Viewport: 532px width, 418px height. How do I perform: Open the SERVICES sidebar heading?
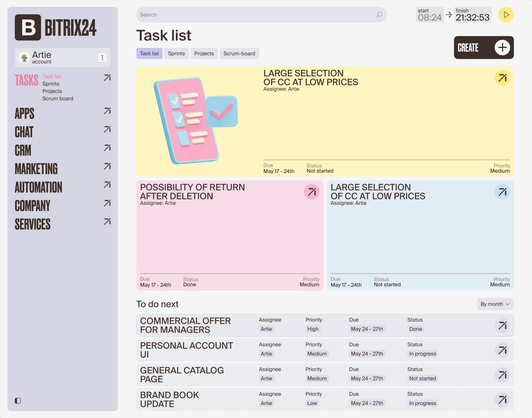tap(33, 224)
